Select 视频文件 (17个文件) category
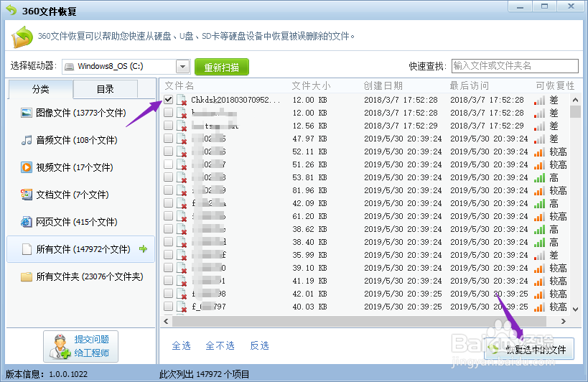The image size is (588, 382). click(x=80, y=167)
